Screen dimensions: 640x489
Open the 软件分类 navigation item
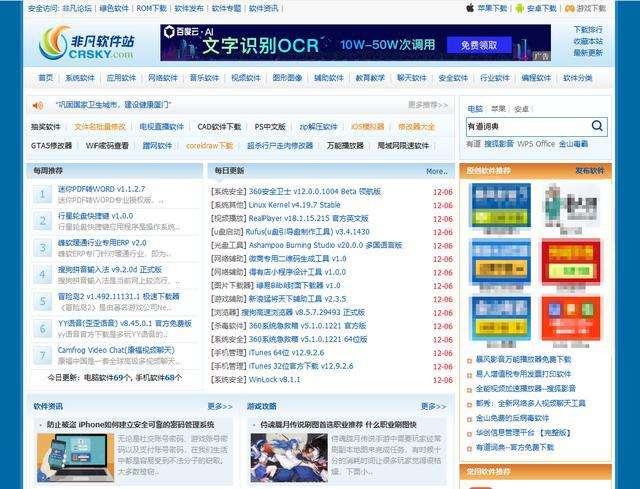coord(578,78)
